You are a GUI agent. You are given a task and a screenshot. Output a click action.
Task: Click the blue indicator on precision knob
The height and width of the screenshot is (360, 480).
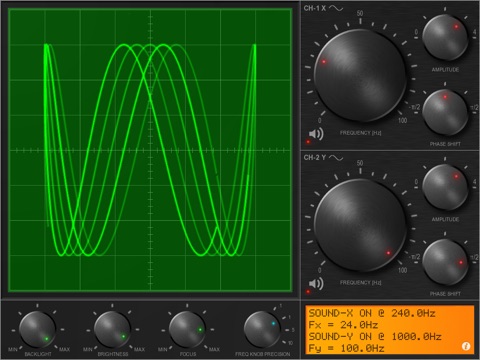274,323
